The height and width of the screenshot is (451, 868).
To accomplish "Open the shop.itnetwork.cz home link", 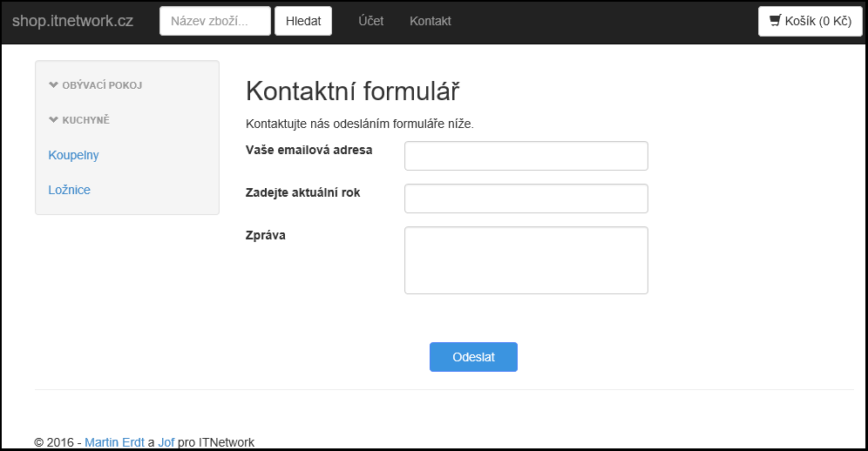I will (72, 21).
